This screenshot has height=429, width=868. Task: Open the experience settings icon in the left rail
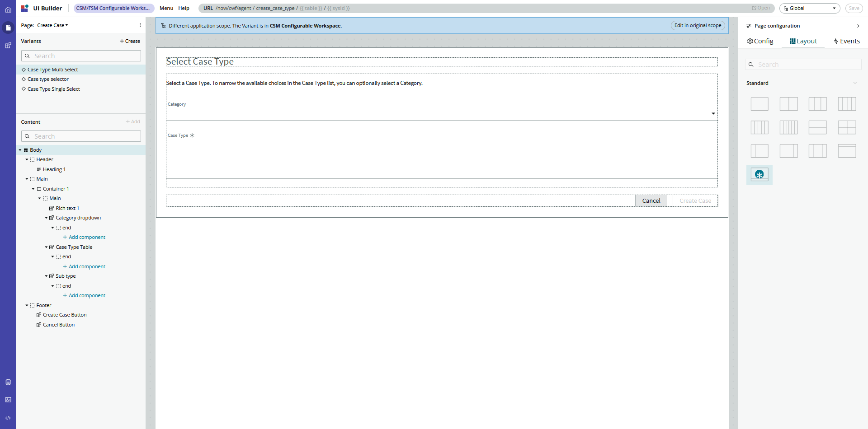click(x=8, y=400)
